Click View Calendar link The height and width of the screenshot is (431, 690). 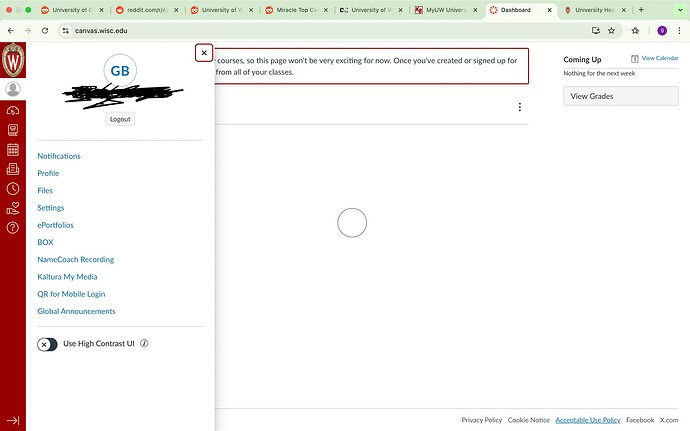[660, 58]
